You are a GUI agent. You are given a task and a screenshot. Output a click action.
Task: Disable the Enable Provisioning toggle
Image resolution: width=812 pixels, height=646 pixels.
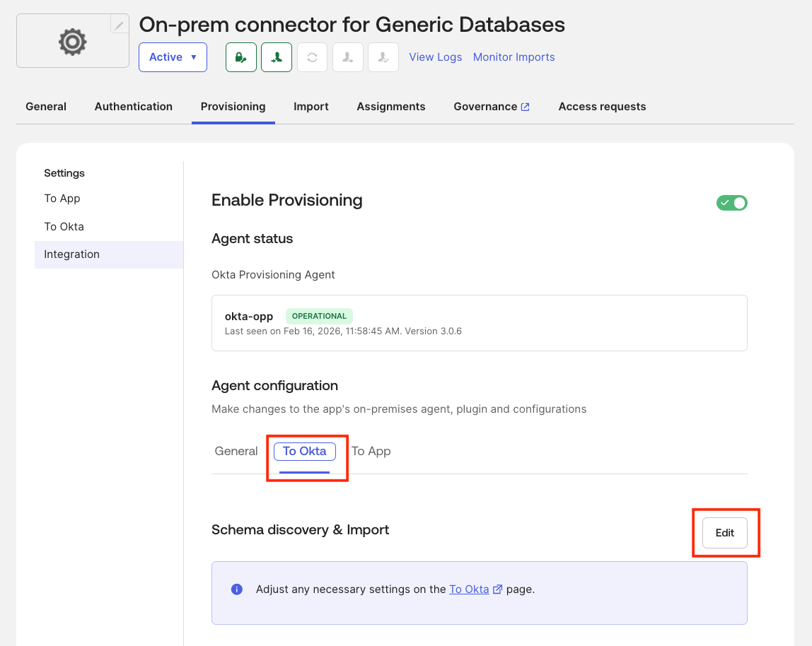pyautogui.click(x=732, y=203)
